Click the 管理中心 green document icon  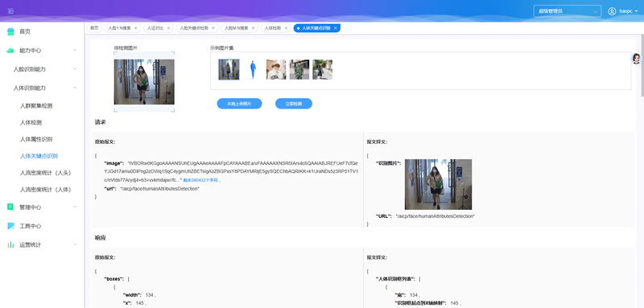click(10, 207)
